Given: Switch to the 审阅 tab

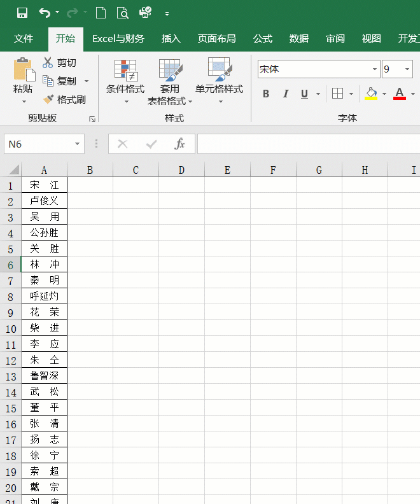Looking at the screenshot, I should click(x=335, y=39).
